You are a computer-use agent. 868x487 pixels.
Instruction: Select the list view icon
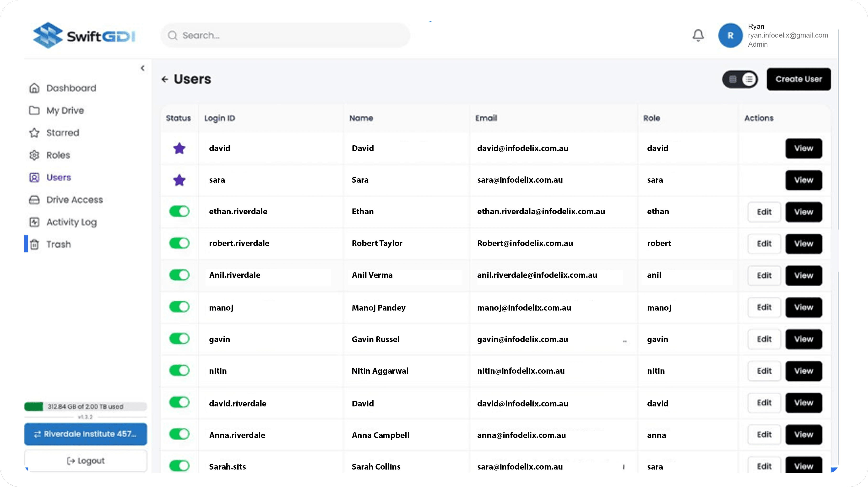tap(749, 79)
